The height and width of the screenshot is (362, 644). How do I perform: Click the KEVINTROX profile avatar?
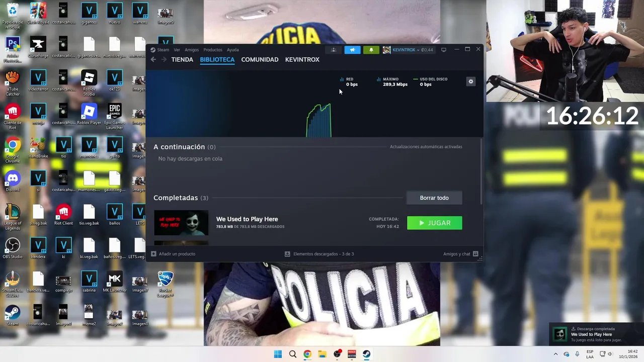coord(386,50)
